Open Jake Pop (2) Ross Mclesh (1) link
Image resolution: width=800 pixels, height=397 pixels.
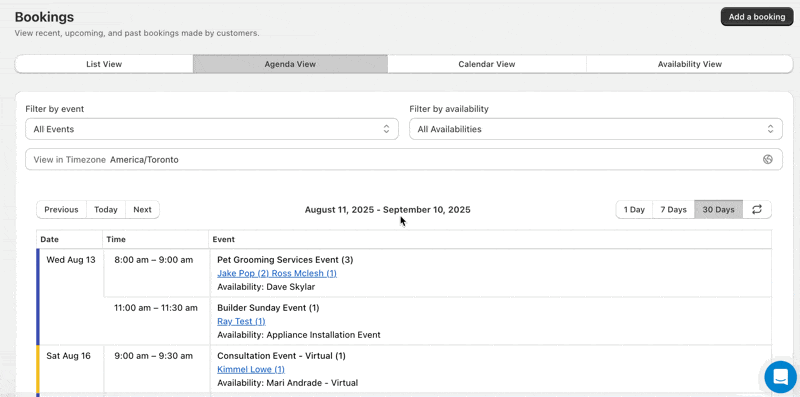(x=277, y=273)
